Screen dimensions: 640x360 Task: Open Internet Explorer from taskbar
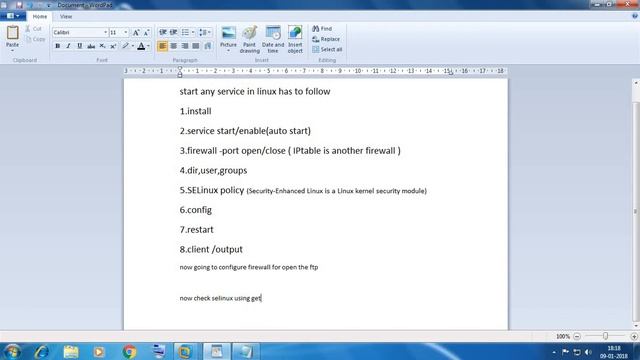click(42, 351)
